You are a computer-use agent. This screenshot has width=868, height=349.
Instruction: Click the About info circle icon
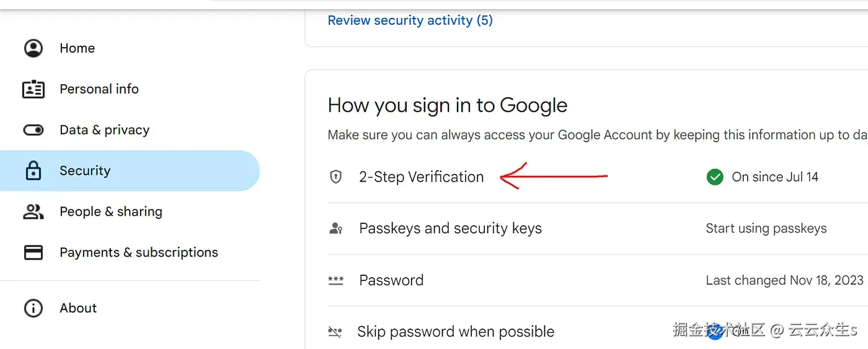[33, 308]
